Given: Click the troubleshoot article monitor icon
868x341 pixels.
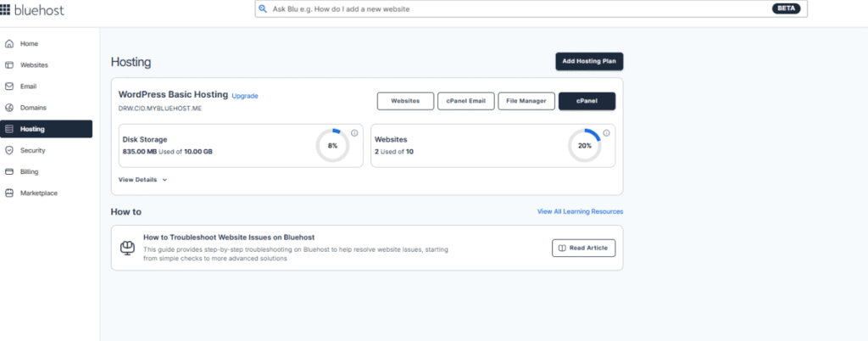Looking at the screenshot, I should tap(127, 248).
